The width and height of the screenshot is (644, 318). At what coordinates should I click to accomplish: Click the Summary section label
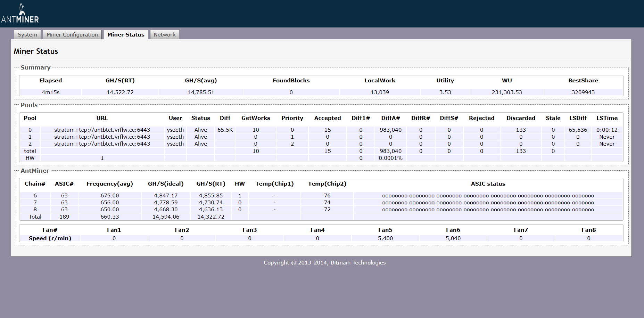point(35,68)
